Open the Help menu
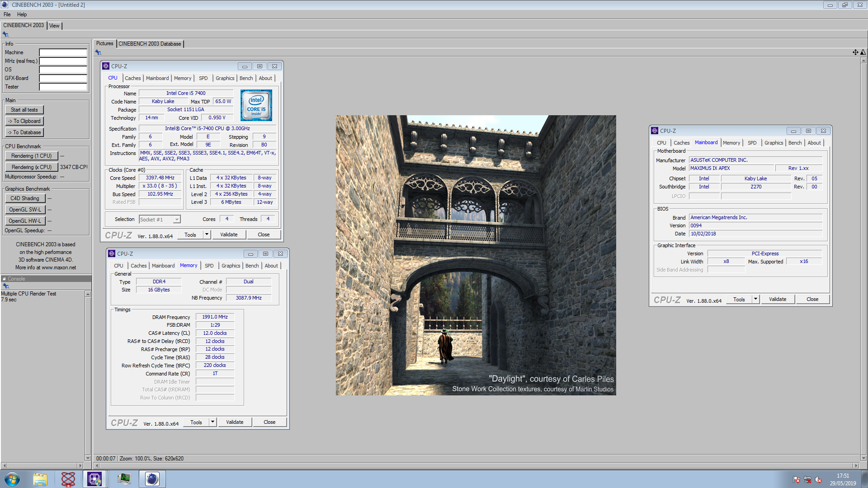The image size is (868, 488). pos(22,14)
